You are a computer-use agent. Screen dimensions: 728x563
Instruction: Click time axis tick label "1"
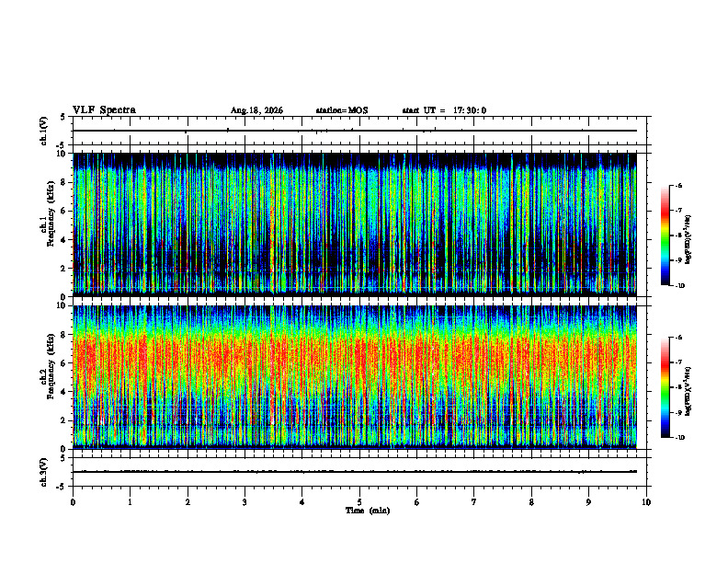130,502
